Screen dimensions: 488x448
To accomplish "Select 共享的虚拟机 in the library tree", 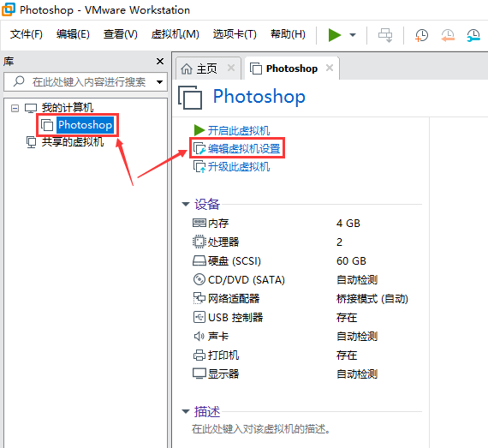I will (x=73, y=142).
